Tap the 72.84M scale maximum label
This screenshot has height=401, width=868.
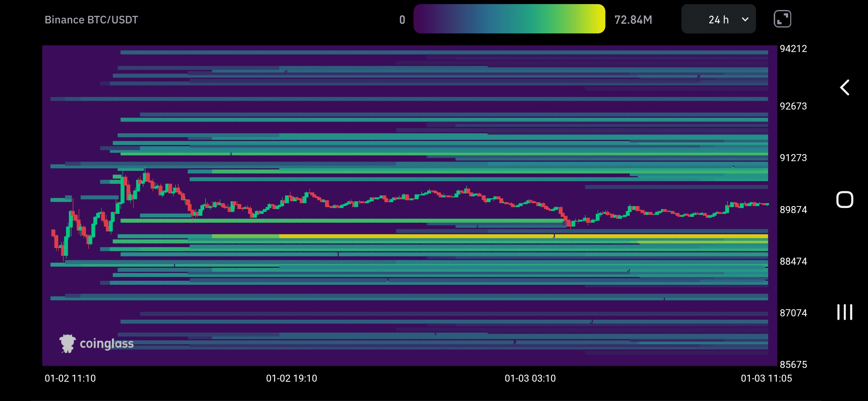pos(633,20)
